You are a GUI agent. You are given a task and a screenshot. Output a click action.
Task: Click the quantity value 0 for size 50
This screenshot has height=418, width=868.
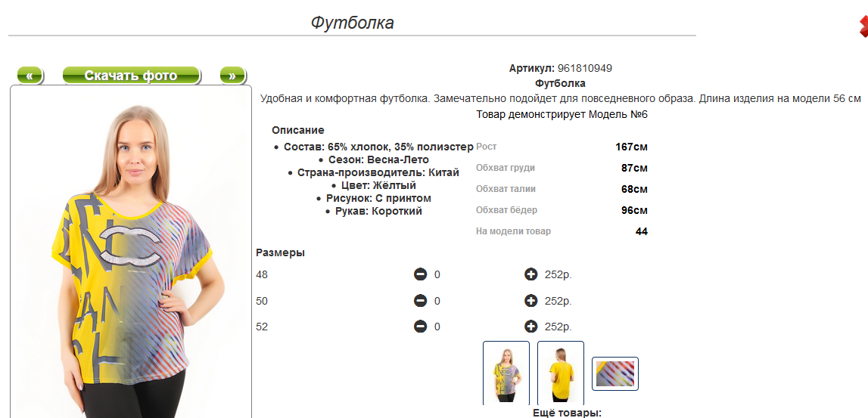pos(437,301)
